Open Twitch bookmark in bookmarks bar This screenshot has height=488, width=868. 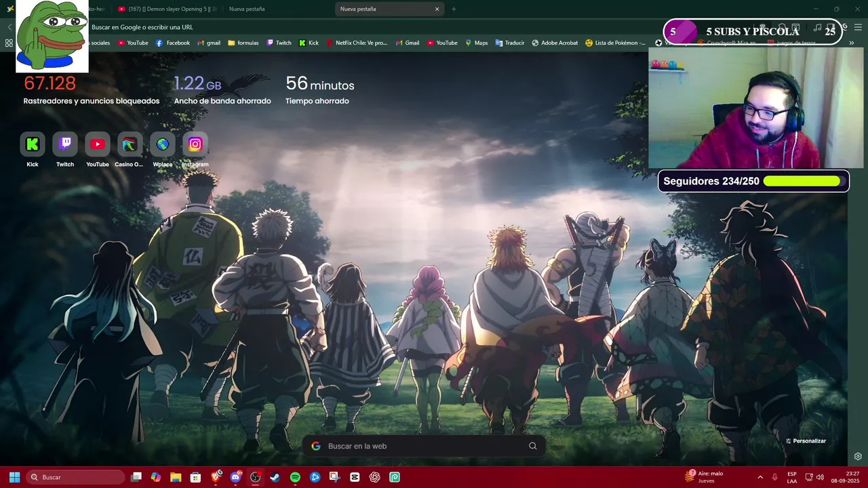[279, 43]
